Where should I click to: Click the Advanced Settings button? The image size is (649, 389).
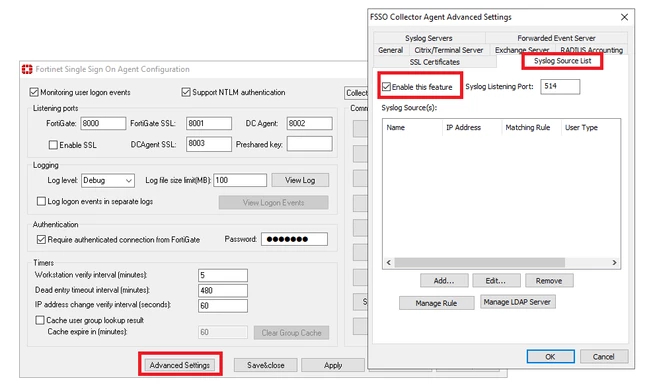[180, 365]
